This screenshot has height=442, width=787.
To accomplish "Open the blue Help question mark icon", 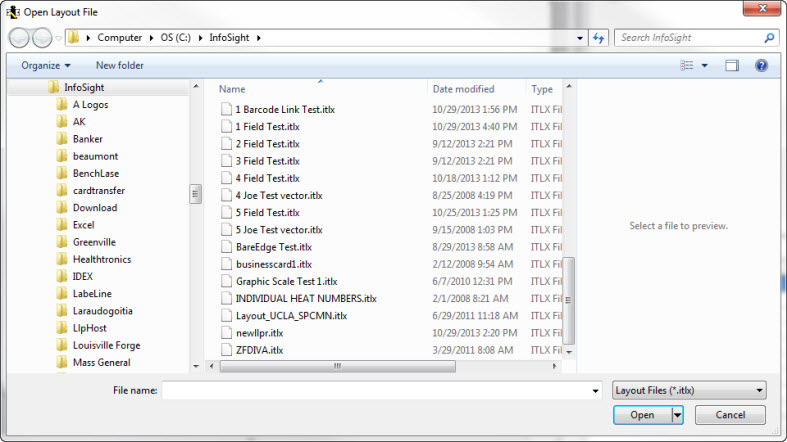I will coord(761,65).
